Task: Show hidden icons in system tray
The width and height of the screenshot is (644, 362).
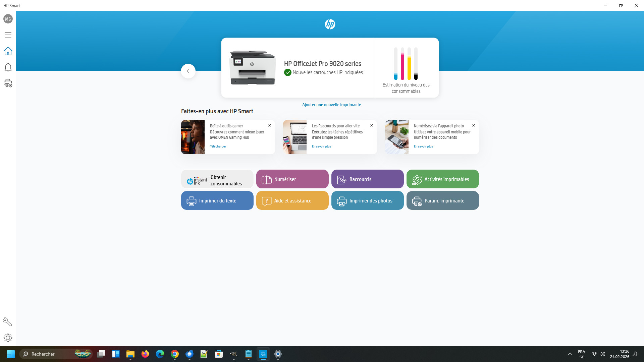Action: pos(570,354)
